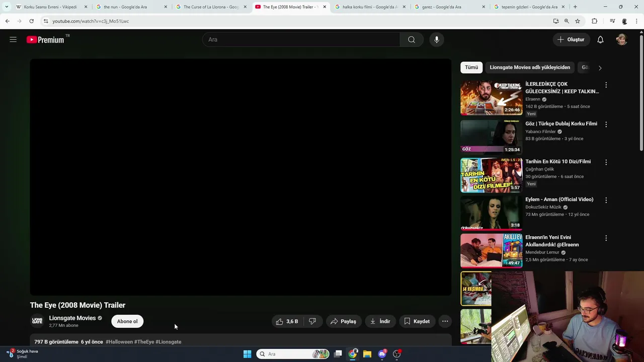The height and width of the screenshot is (362, 644).
Task: Click the search magnifier button
Action: (412, 40)
